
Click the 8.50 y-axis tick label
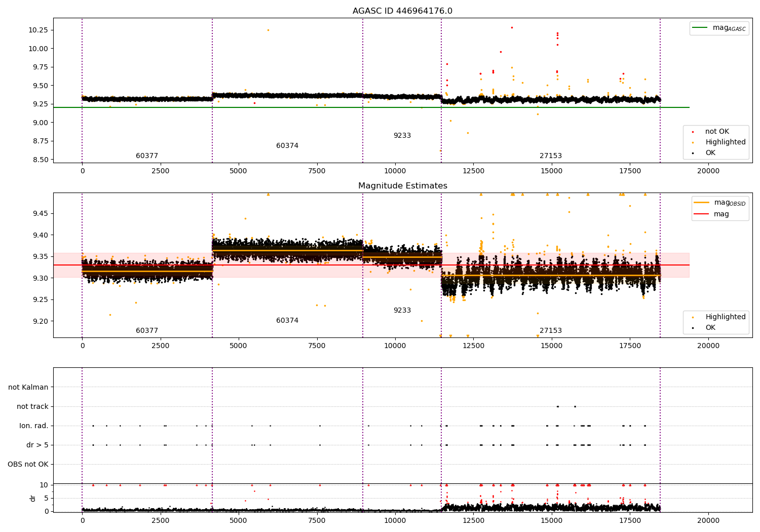point(40,160)
